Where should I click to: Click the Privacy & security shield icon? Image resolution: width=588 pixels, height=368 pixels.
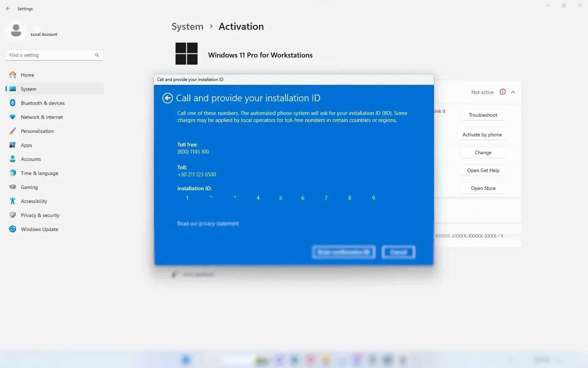tap(13, 215)
